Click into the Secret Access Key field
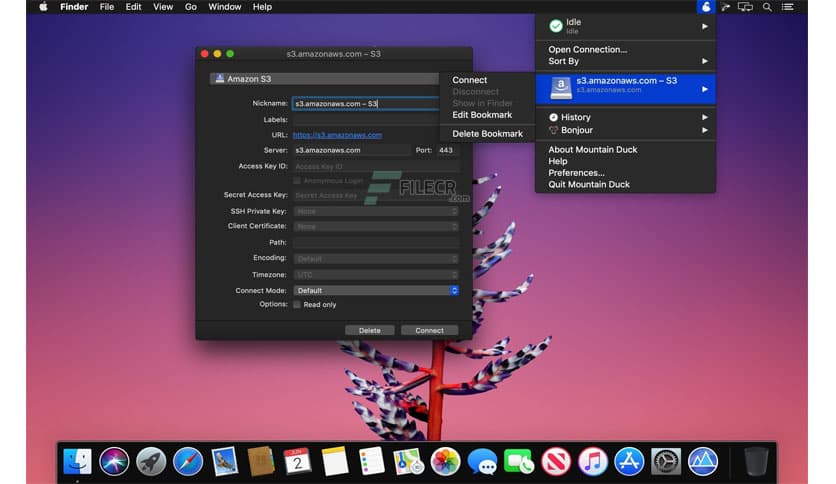Viewport: 836px width, 484px height. point(376,196)
